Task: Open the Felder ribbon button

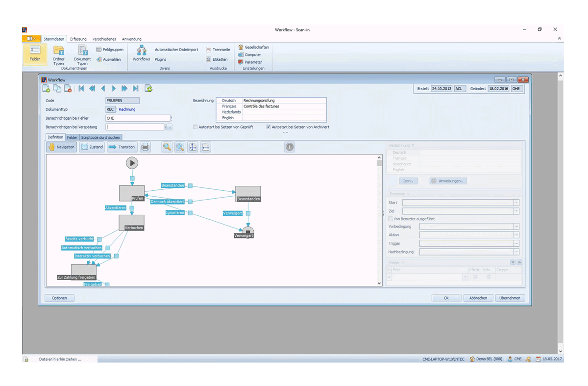Action: pos(35,54)
